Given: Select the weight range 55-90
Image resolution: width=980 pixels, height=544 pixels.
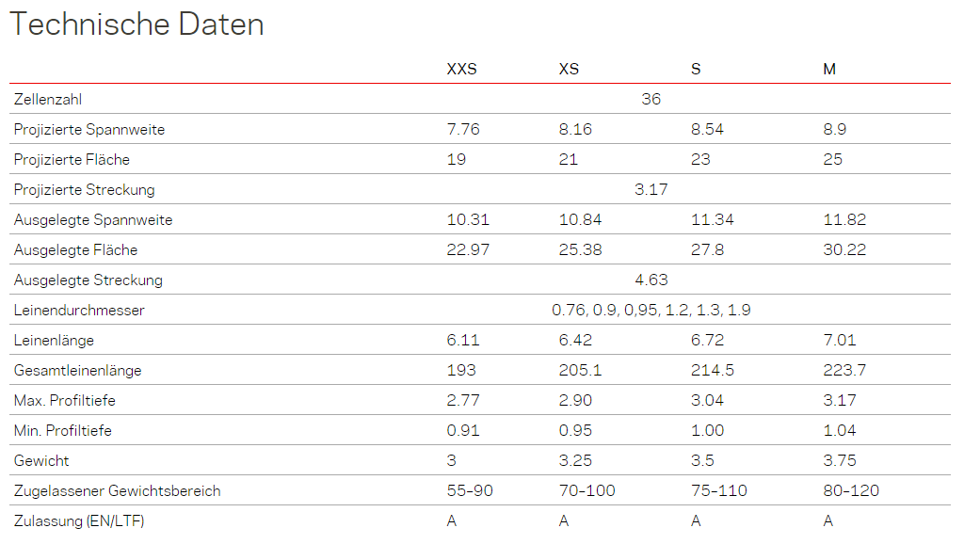Looking at the screenshot, I should click(x=469, y=490).
